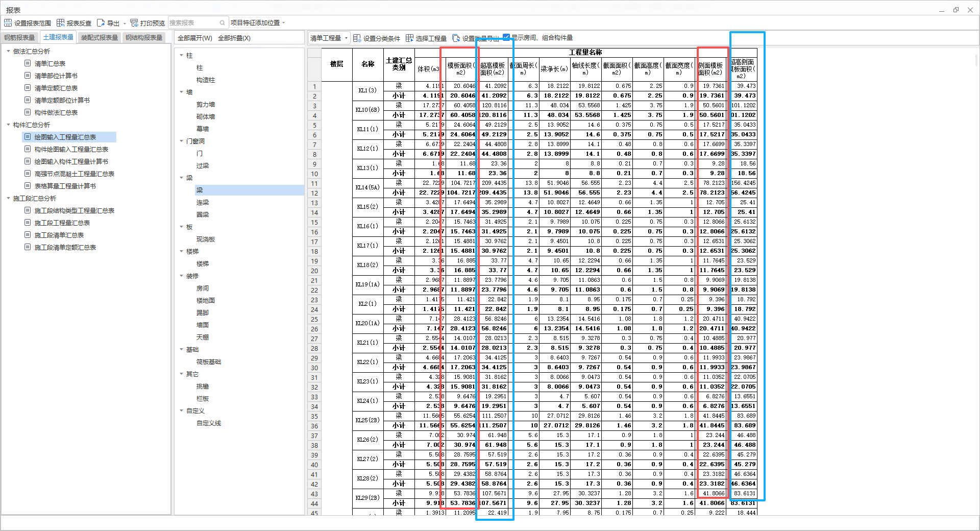The image size is (980, 531).
Task: Click the report icon beside 构件绘图输入工程量汇总表
Action: [28, 149]
